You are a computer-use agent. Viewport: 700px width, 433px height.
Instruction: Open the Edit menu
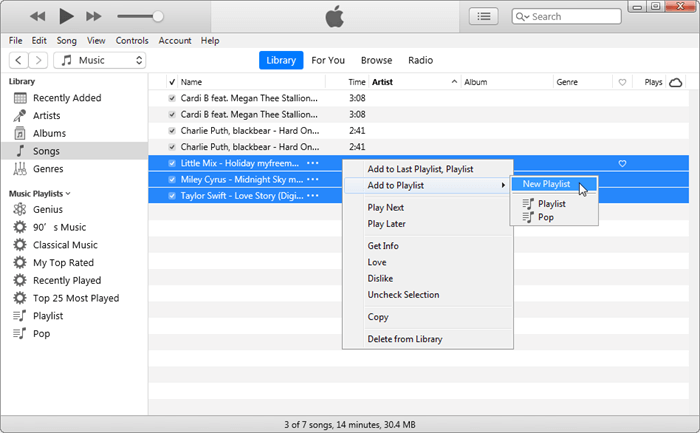pyautogui.click(x=39, y=41)
